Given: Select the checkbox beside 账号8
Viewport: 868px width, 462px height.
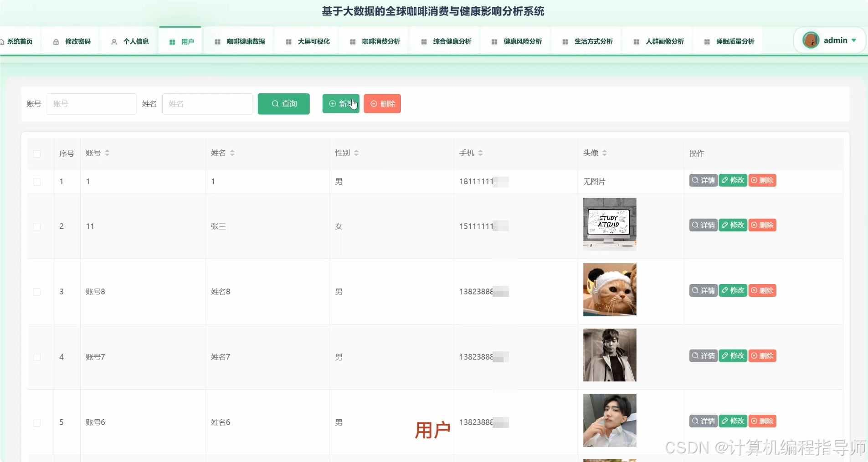Looking at the screenshot, I should 37,291.
